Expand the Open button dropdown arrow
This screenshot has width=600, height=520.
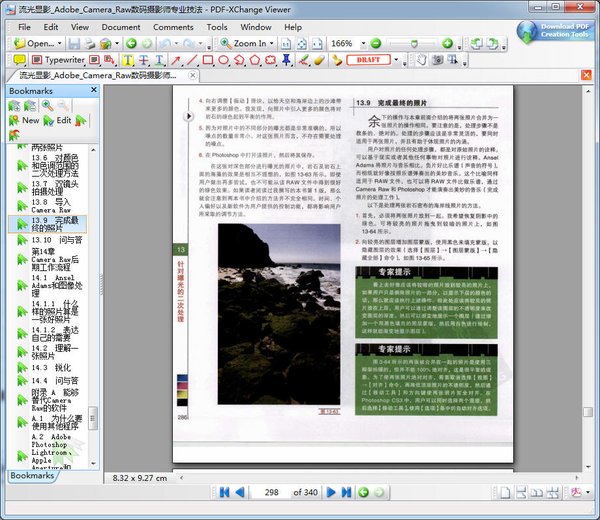[x=59, y=44]
